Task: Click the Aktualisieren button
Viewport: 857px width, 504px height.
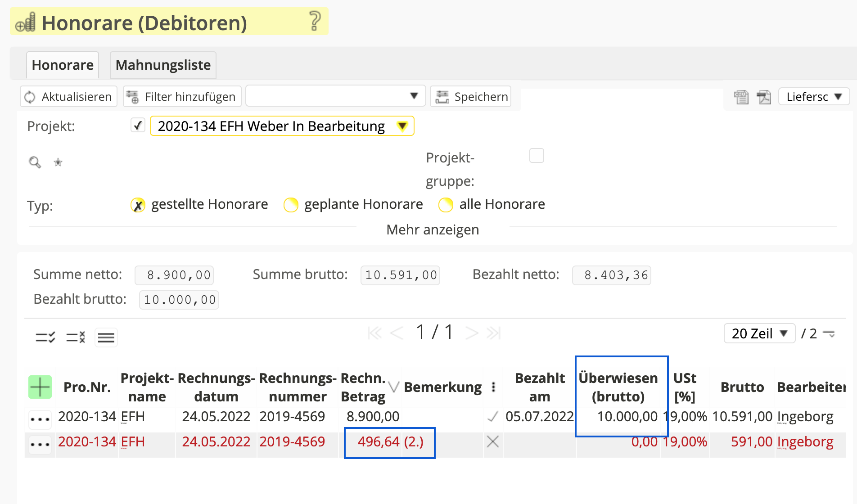Action: 68,97
